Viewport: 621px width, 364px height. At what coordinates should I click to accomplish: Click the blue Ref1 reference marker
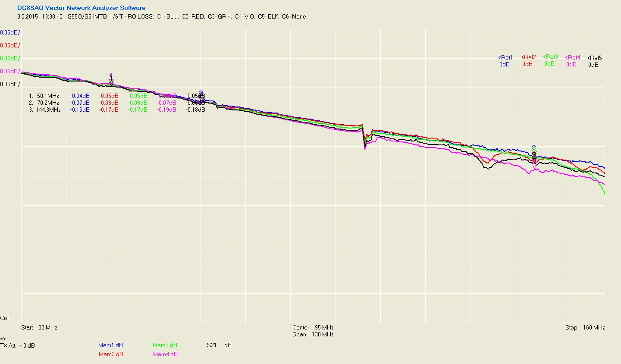point(505,57)
